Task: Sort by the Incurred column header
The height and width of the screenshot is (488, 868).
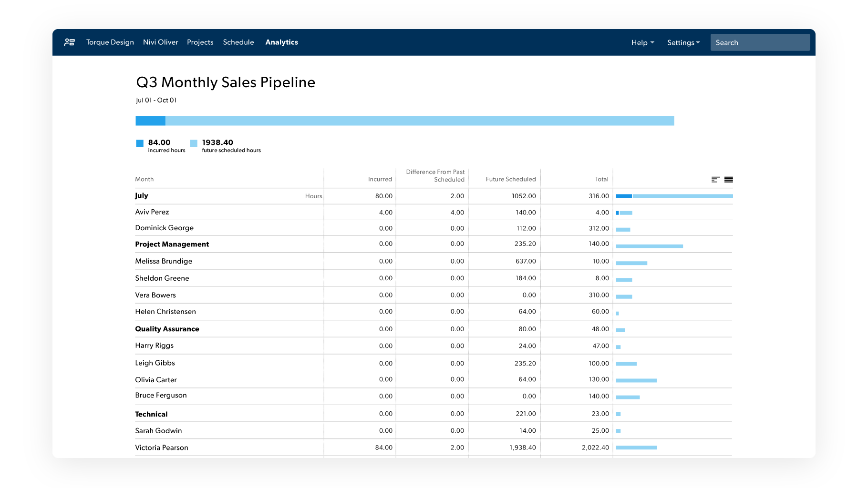Action: tap(380, 179)
